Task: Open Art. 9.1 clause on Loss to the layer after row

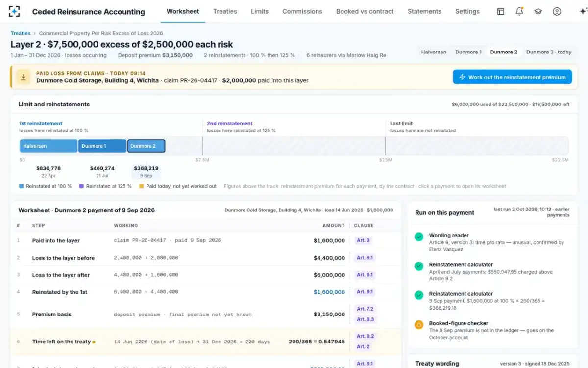Action: click(x=365, y=275)
